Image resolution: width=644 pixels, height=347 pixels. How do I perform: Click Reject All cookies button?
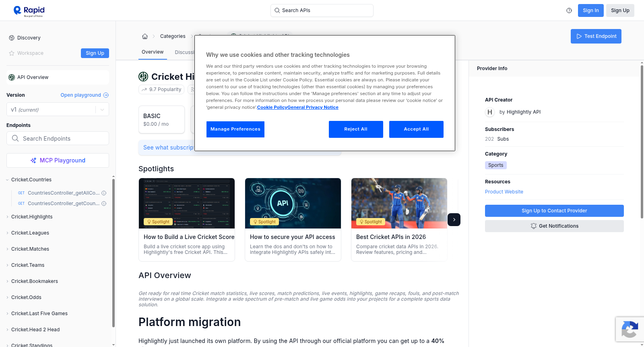point(356,129)
